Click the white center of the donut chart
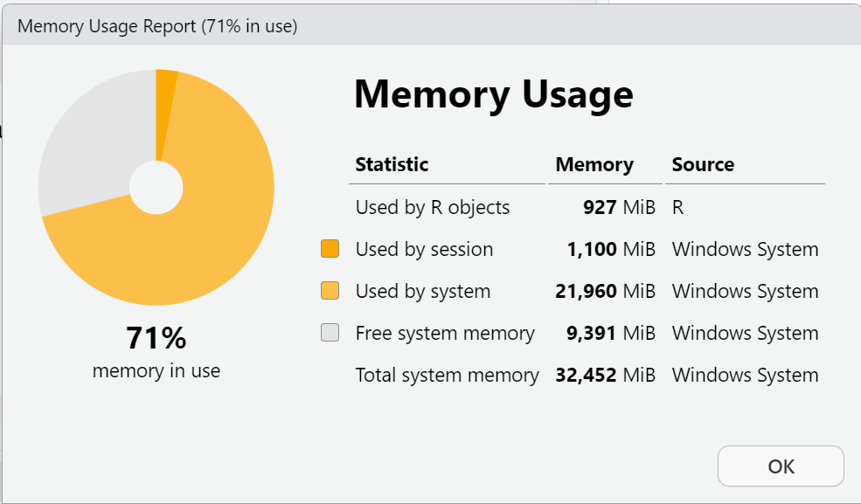 pos(156,187)
